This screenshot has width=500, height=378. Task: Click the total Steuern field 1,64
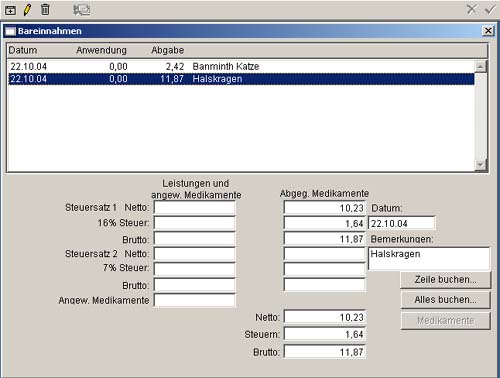click(325, 334)
